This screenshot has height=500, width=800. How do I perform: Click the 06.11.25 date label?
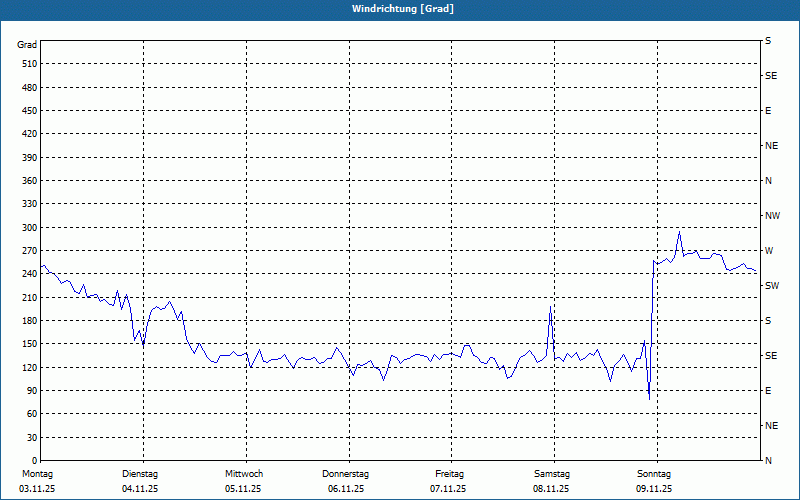point(346,489)
